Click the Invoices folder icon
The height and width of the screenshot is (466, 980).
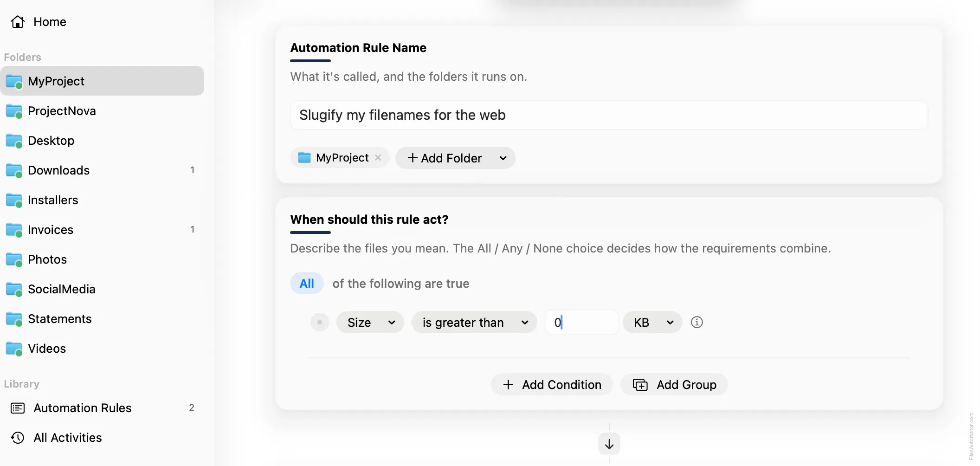[x=14, y=230]
